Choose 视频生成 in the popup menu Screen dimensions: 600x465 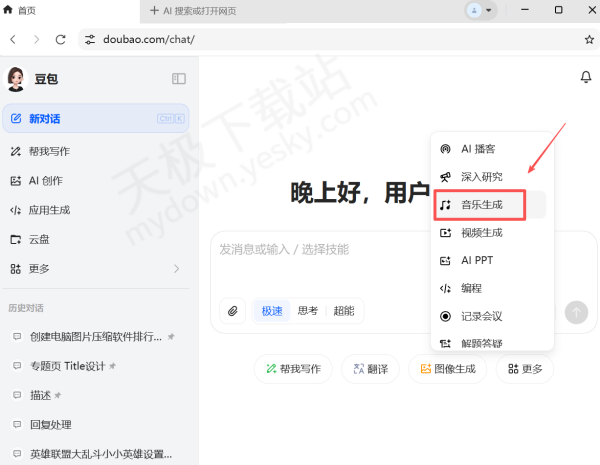481,232
